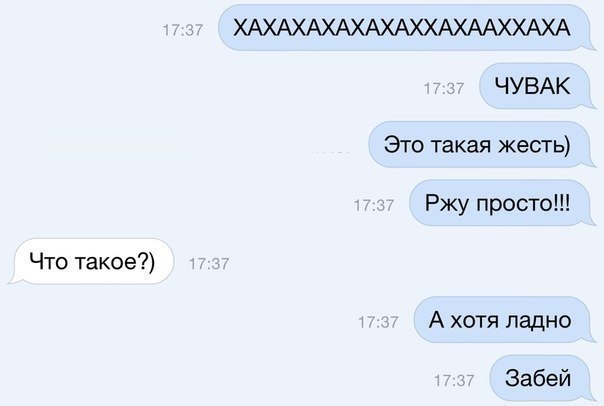Click the timestamp next to 'А хотя ладно'
604x406 pixels.
378,322
